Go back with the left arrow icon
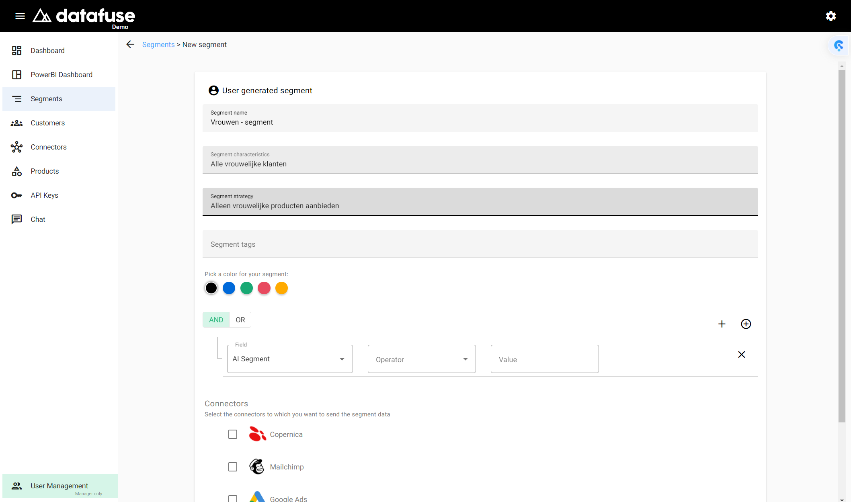Viewport: 851px width, 504px height. tap(130, 45)
